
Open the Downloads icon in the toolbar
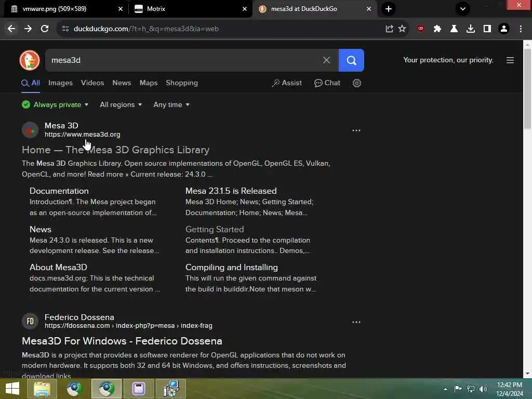471,29
